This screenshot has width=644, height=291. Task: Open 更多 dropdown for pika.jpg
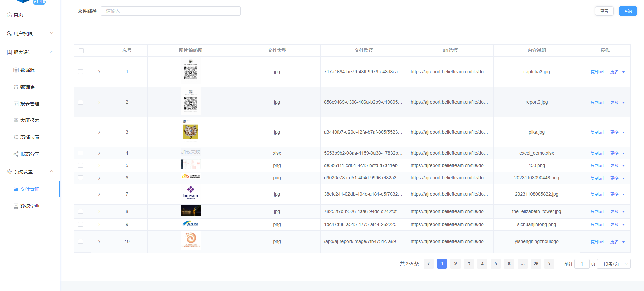tap(618, 132)
